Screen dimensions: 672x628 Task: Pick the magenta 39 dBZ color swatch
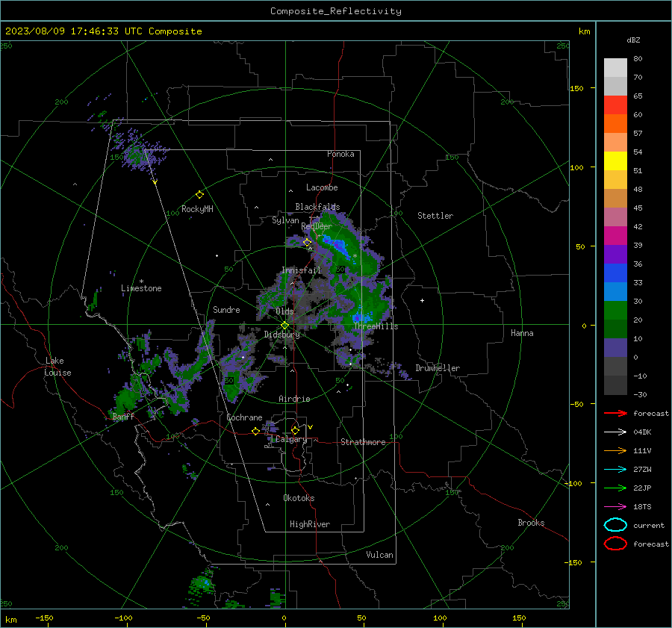point(615,236)
